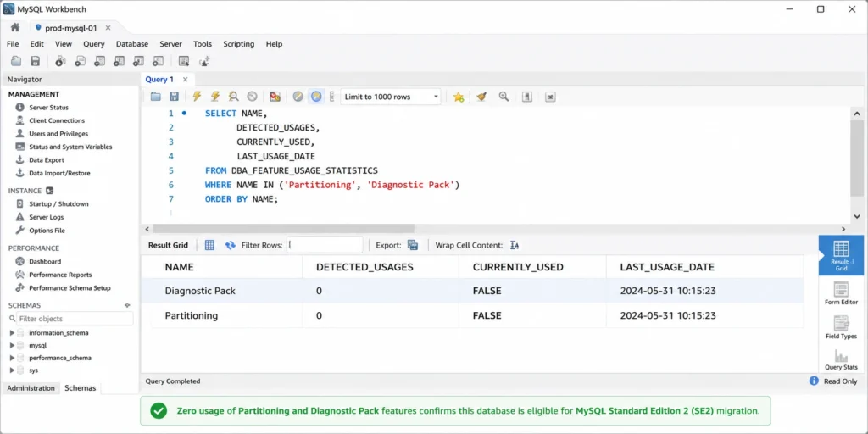The image size is (868, 434).
Task: Toggle invisible characters display icon
Action: coord(527,97)
